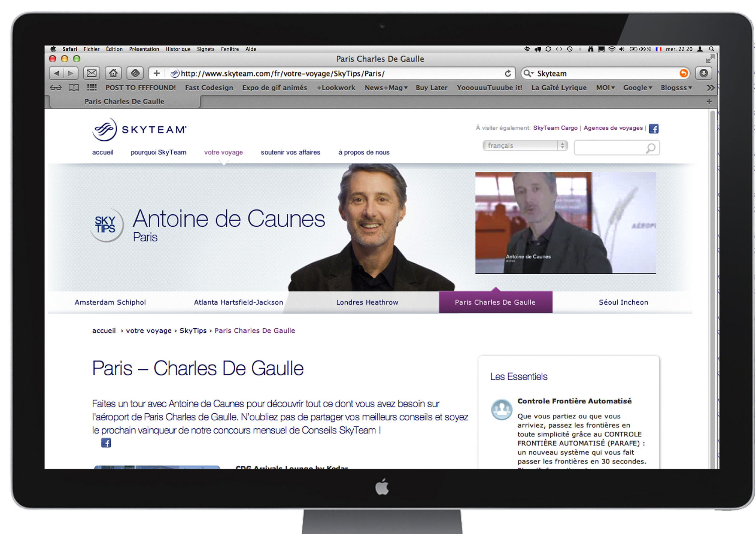Open the français language dropdown

click(x=525, y=146)
